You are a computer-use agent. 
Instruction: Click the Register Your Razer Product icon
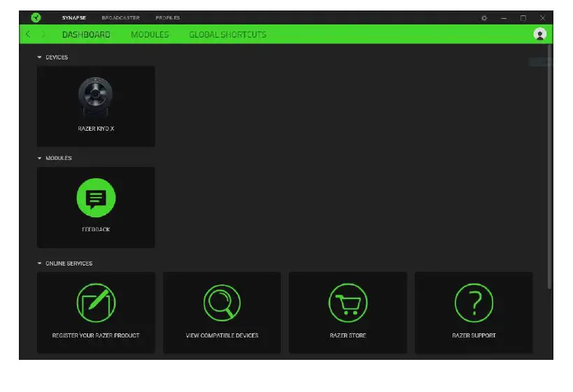tap(96, 303)
